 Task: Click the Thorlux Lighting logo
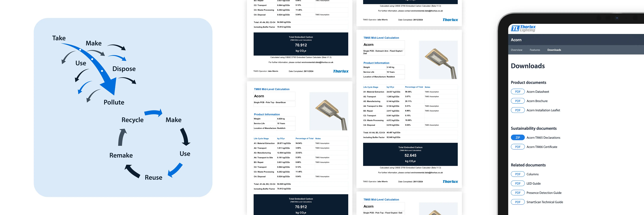[x=523, y=28]
